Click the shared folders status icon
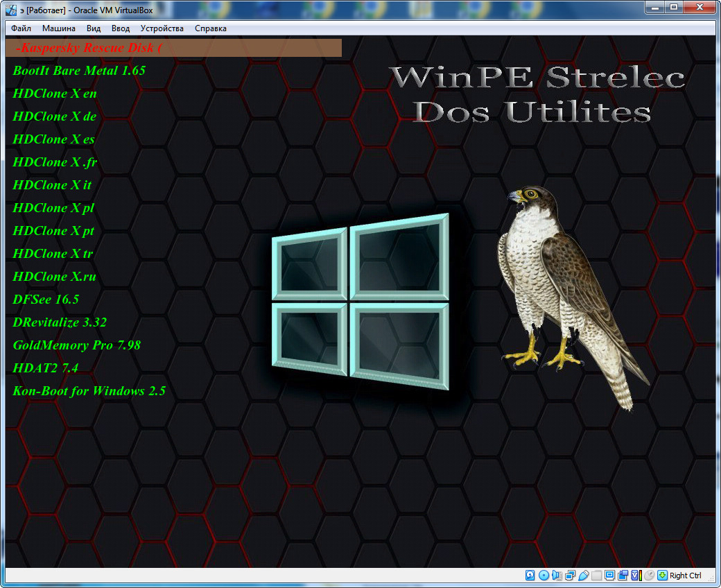 pos(596,575)
